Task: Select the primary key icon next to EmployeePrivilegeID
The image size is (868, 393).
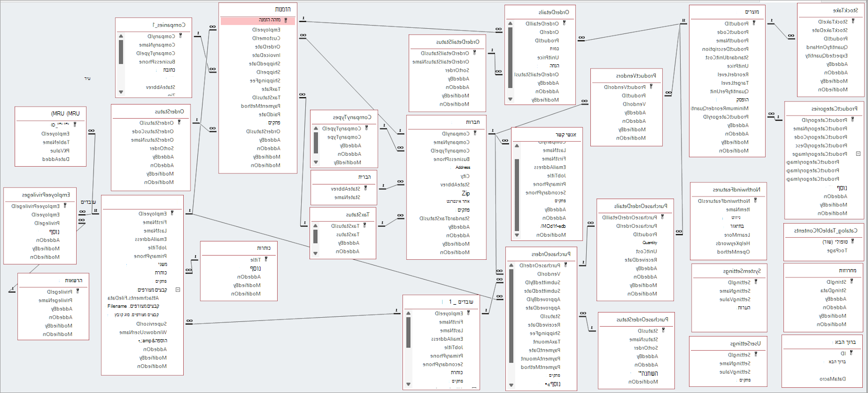Action: (x=65, y=206)
